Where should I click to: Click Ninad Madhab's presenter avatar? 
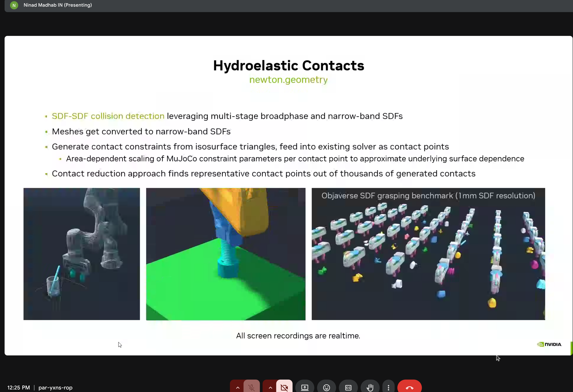click(x=14, y=5)
